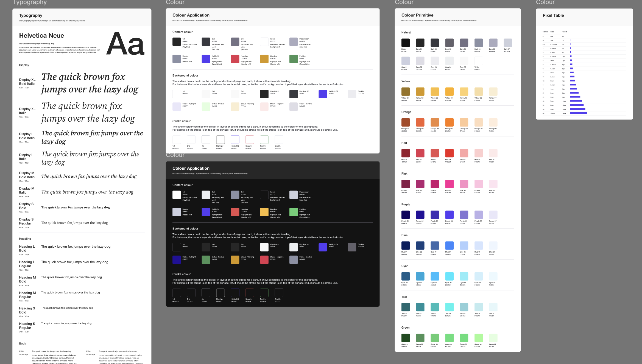Click the large "Aa" type specimen
The width and height of the screenshot is (642, 364).
(125, 44)
